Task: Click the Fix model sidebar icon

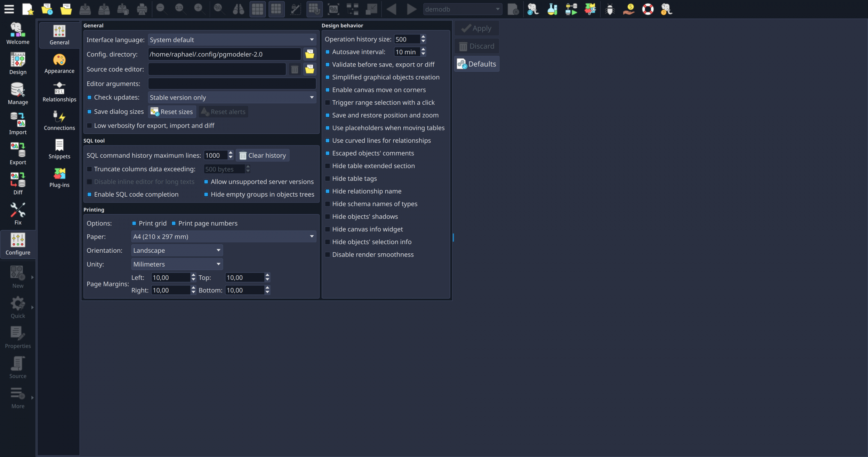Action: pos(18,213)
